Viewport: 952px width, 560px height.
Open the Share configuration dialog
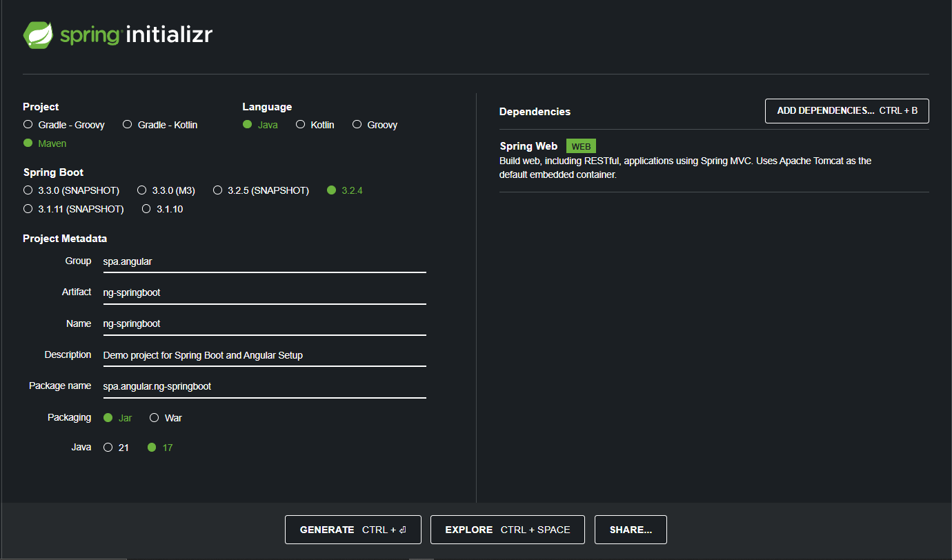631,530
